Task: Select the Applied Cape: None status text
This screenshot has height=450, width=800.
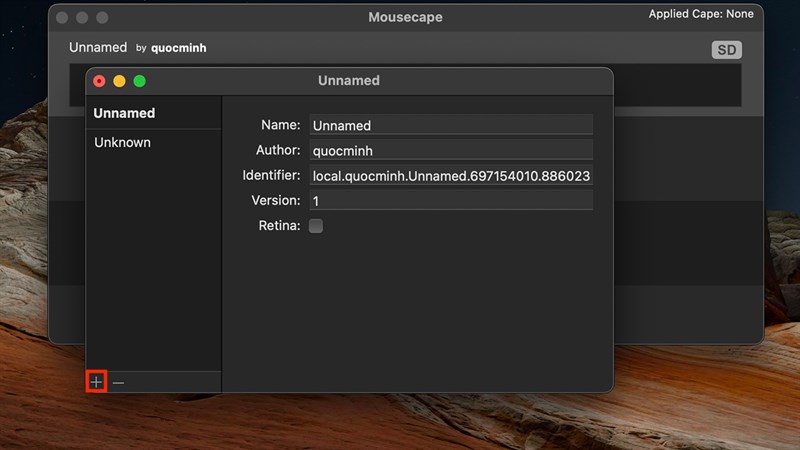Action: coord(701,14)
